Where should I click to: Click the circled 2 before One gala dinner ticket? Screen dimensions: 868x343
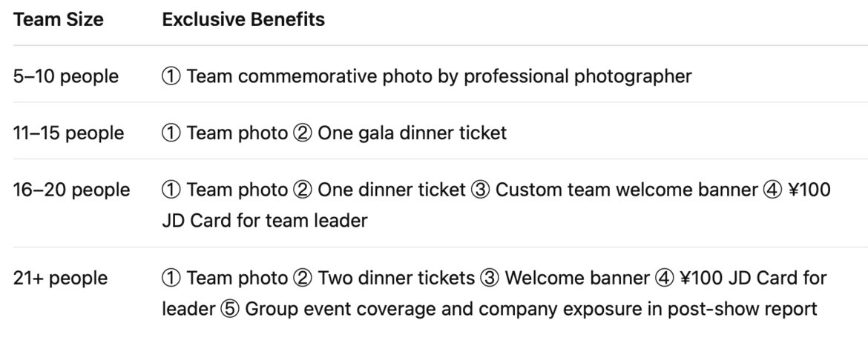(x=302, y=133)
